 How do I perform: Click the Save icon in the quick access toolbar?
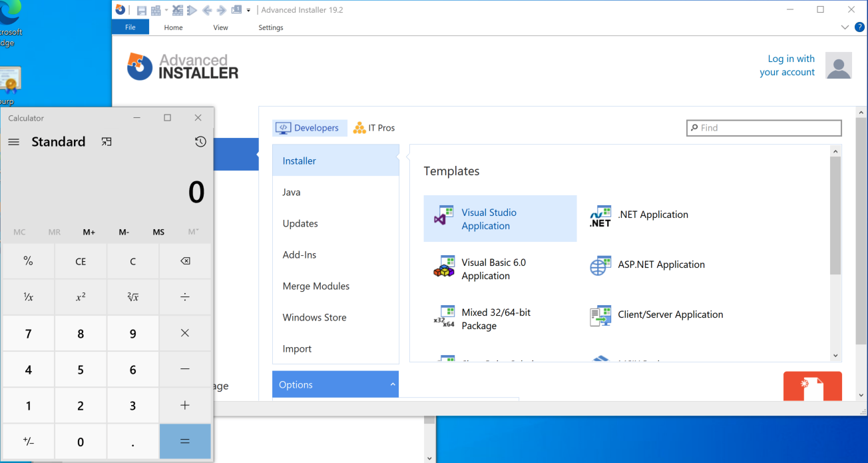[x=141, y=10]
